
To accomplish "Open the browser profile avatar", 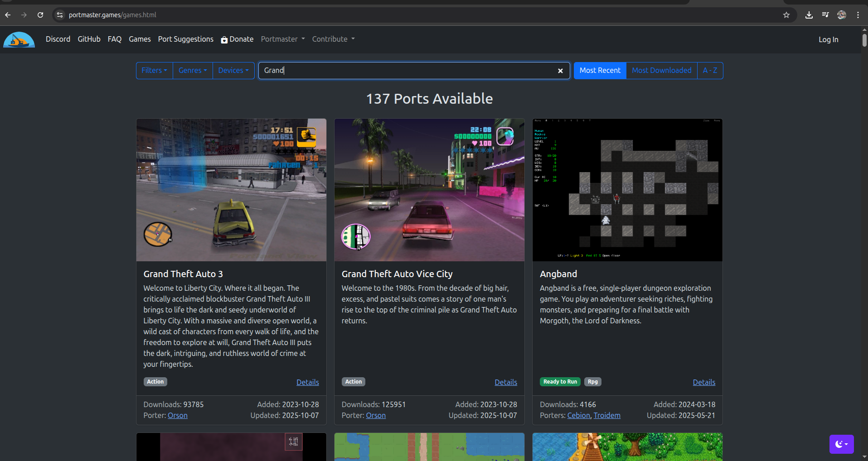I will (842, 15).
